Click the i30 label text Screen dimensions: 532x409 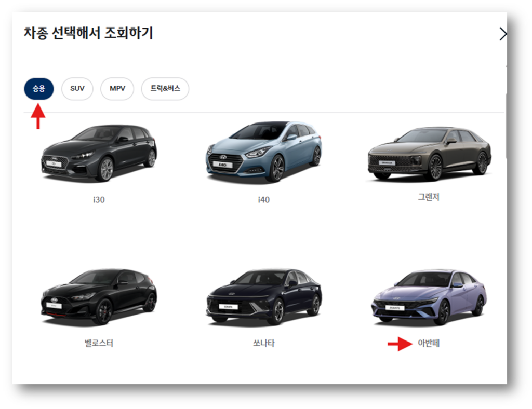point(99,199)
